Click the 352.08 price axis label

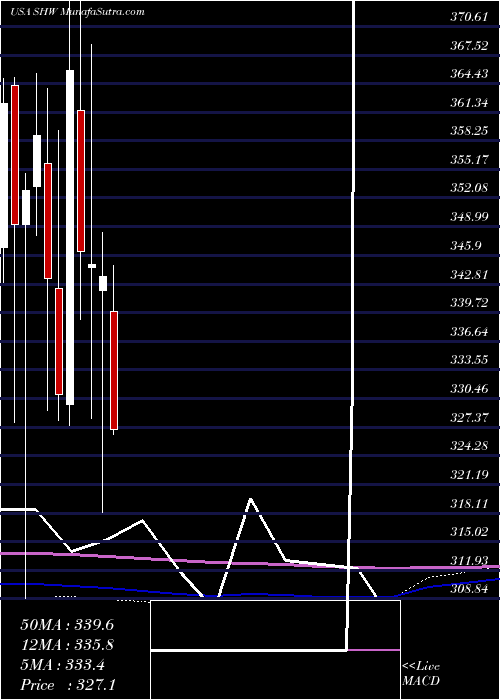[470, 188]
